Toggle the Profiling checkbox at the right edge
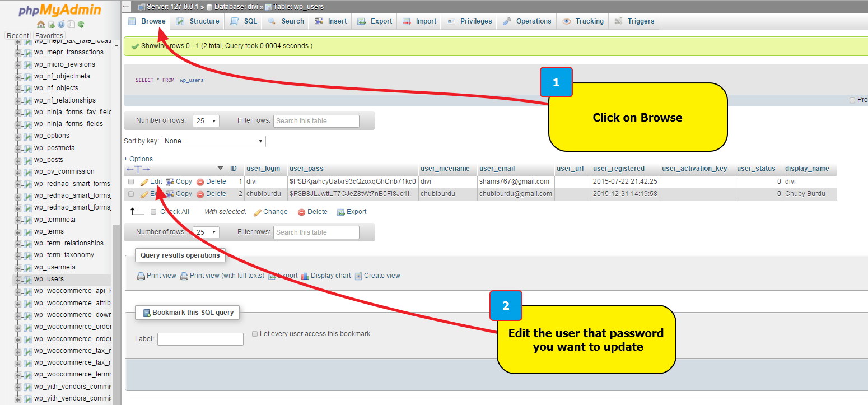 click(x=852, y=100)
